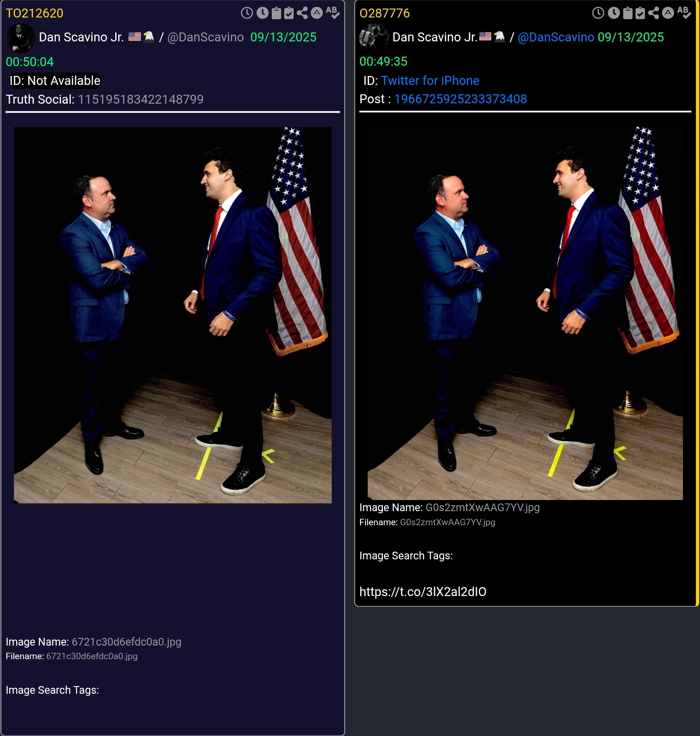
Task: Click the image name G0s2zmtXwAAG7YV.jpg
Action: (x=483, y=507)
